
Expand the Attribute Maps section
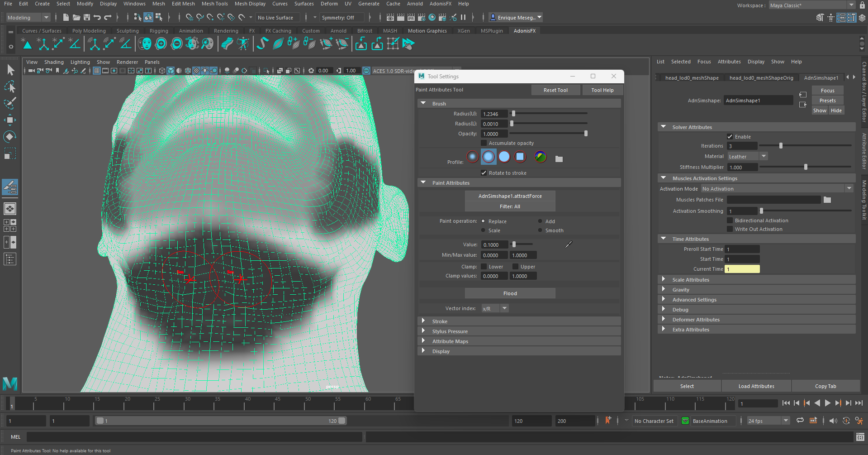519,341
